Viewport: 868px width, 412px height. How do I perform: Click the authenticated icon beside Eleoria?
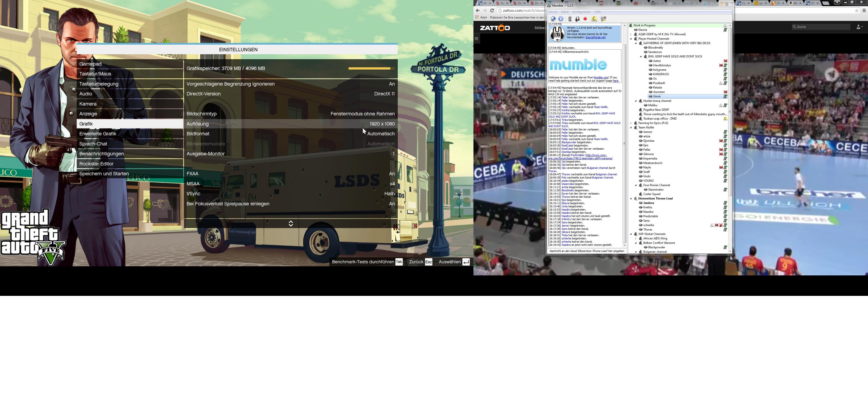point(725,30)
